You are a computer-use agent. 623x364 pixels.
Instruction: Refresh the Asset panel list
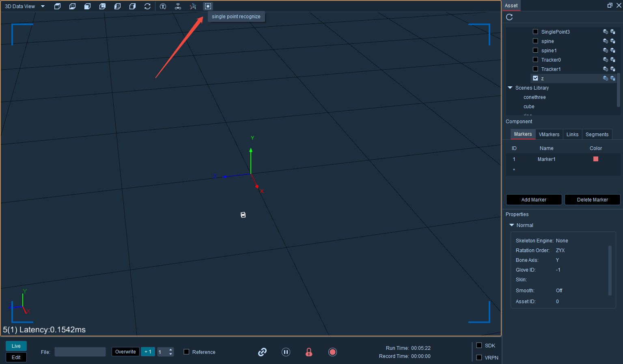click(x=509, y=17)
